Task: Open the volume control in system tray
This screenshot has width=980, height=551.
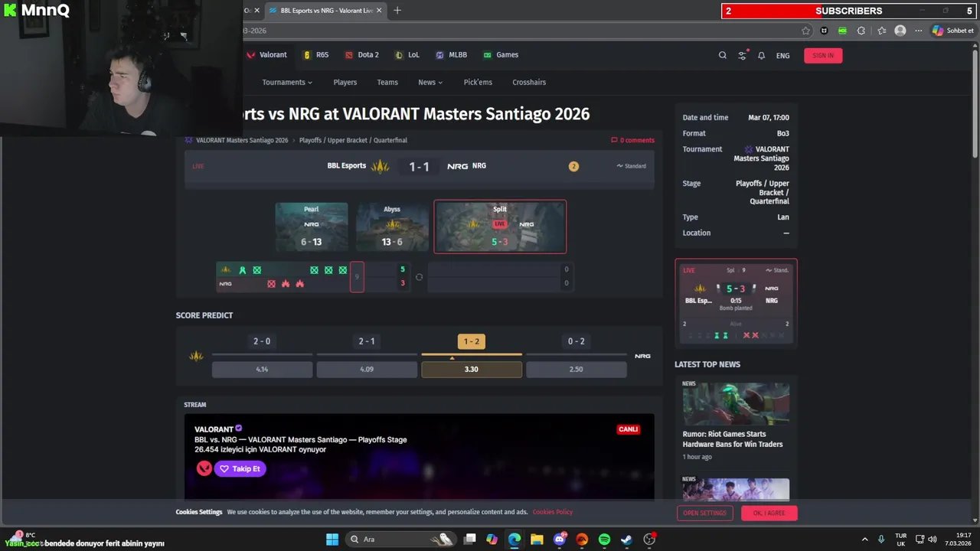Action: (x=933, y=540)
